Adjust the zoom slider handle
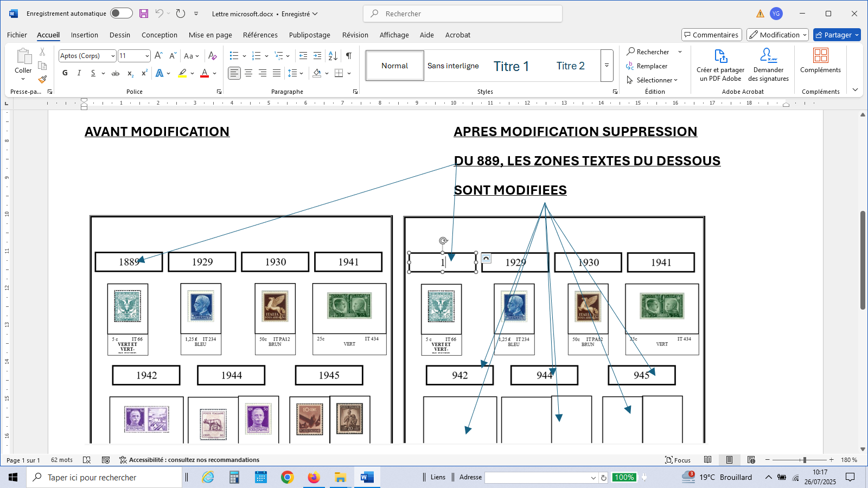This screenshot has width=868, height=488. tap(805, 460)
